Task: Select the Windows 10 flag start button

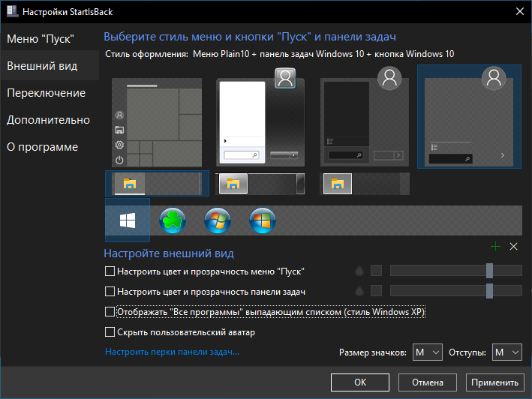Action: click(x=128, y=220)
